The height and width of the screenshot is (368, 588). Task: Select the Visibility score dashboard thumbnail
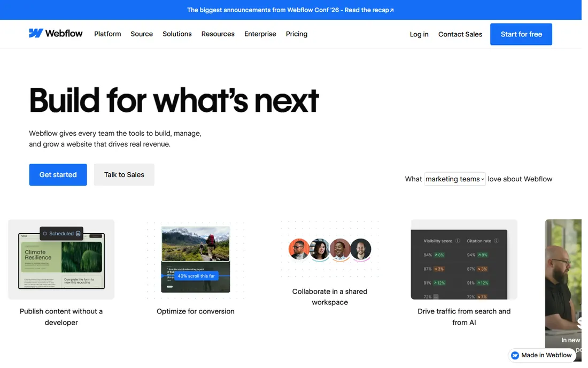464,259
